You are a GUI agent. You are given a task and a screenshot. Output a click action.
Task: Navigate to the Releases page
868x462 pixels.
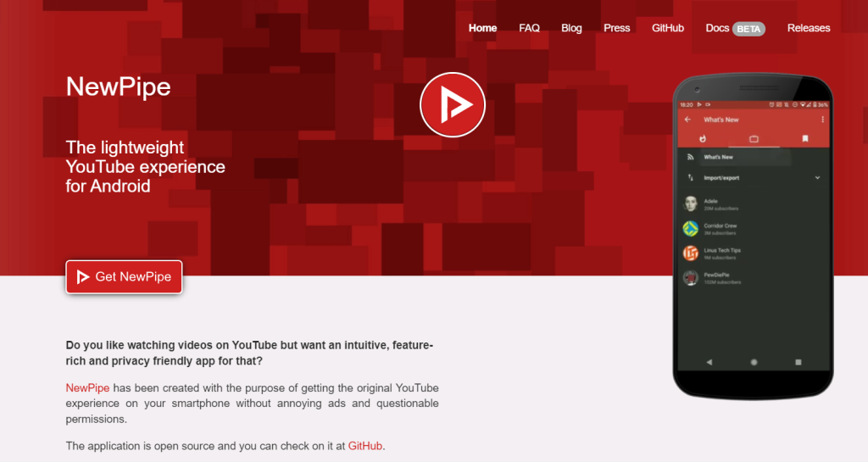tap(808, 28)
